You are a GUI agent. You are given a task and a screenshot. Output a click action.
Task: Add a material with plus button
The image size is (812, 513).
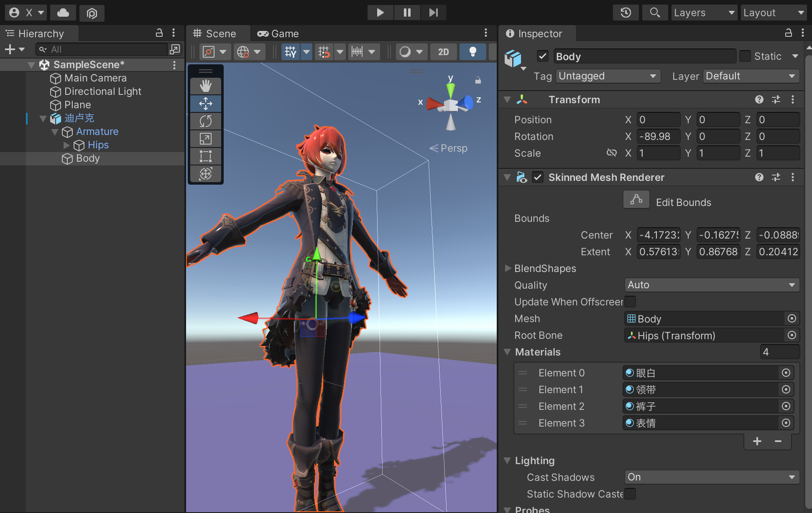(x=757, y=442)
